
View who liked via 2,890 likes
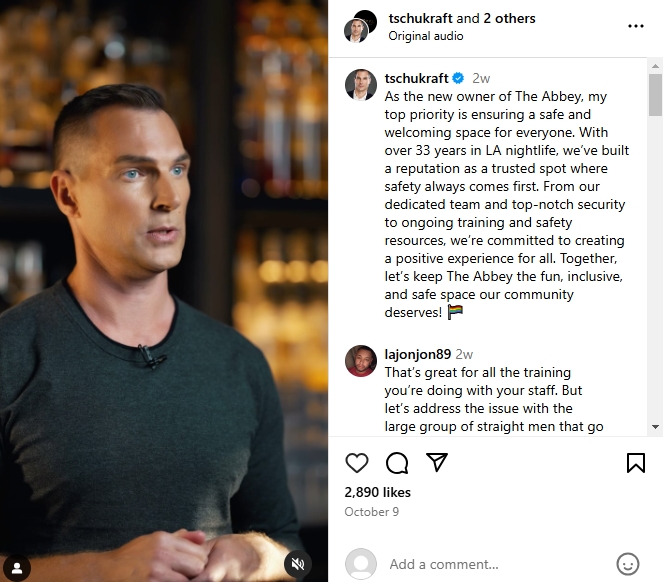378,492
